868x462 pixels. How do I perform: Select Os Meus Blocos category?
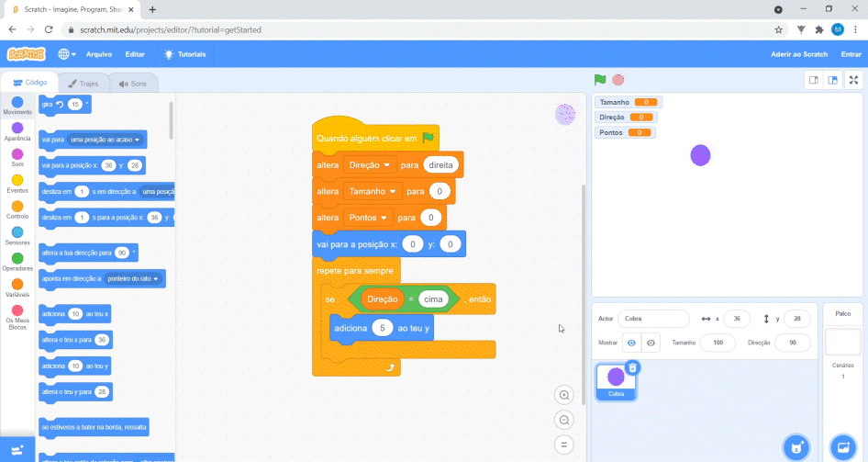coord(17,317)
